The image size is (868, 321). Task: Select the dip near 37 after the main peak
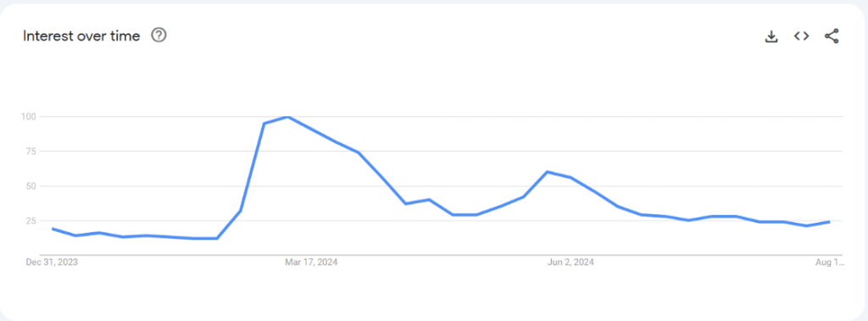coord(405,203)
